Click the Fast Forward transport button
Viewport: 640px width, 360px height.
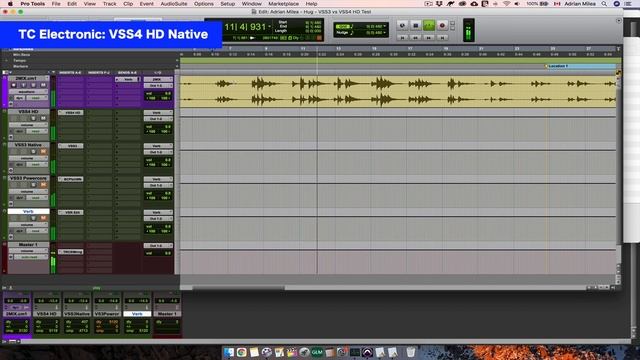pyautogui.click(x=429, y=38)
